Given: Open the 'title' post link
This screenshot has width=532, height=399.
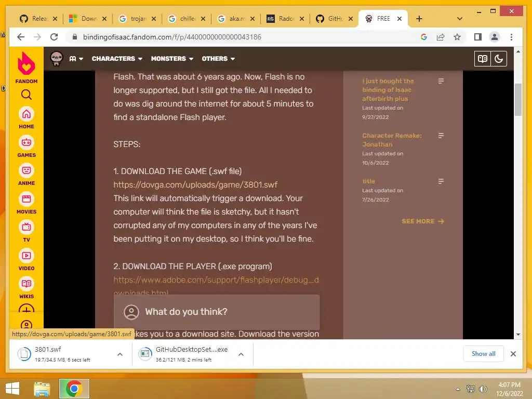Looking at the screenshot, I should point(368,181).
